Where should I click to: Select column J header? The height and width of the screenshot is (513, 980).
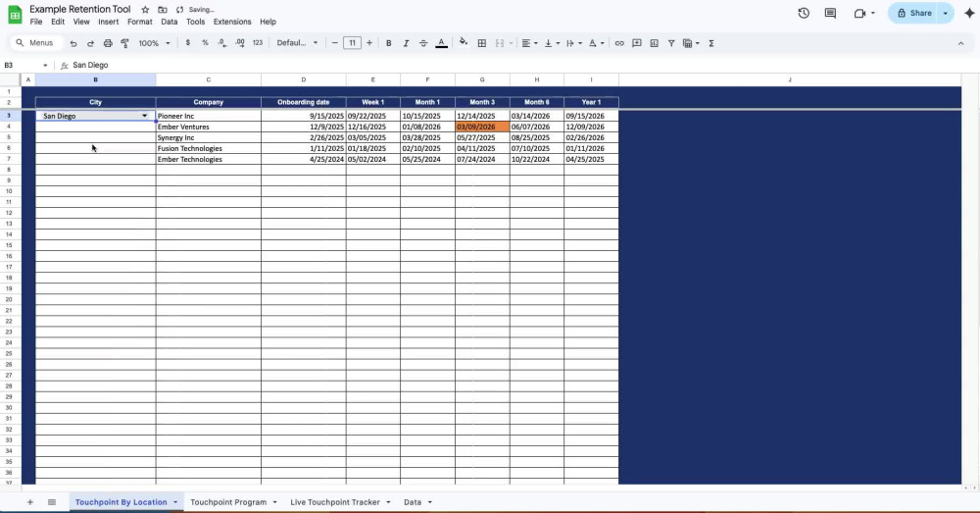coord(789,79)
